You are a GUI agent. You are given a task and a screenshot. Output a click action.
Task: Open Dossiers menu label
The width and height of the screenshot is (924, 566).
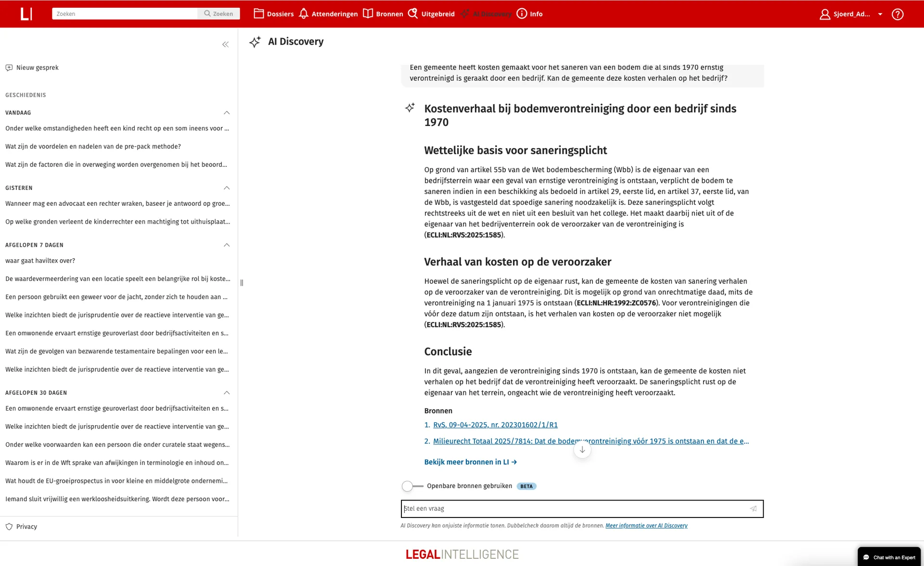[280, 14]
